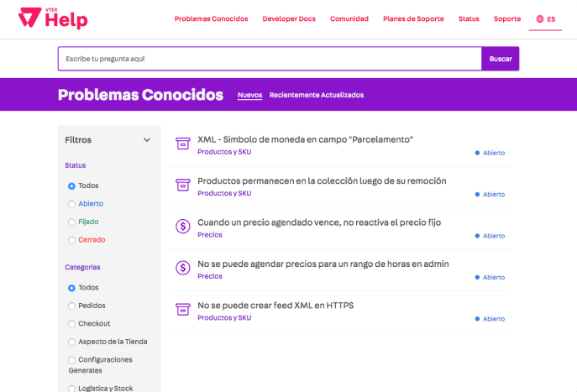Click the Problemas Conocidos page heading
This screenshot has width=577, height=392.
point(140,95)
